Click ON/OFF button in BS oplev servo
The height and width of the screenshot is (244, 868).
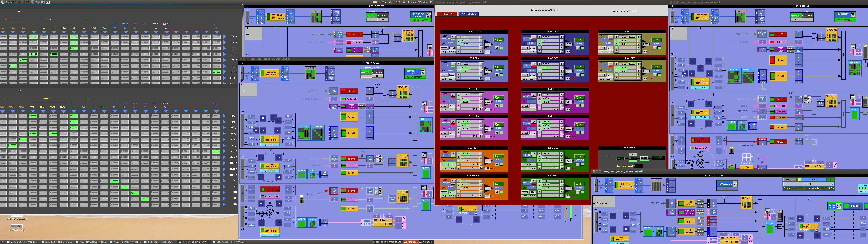coord(644,158)
